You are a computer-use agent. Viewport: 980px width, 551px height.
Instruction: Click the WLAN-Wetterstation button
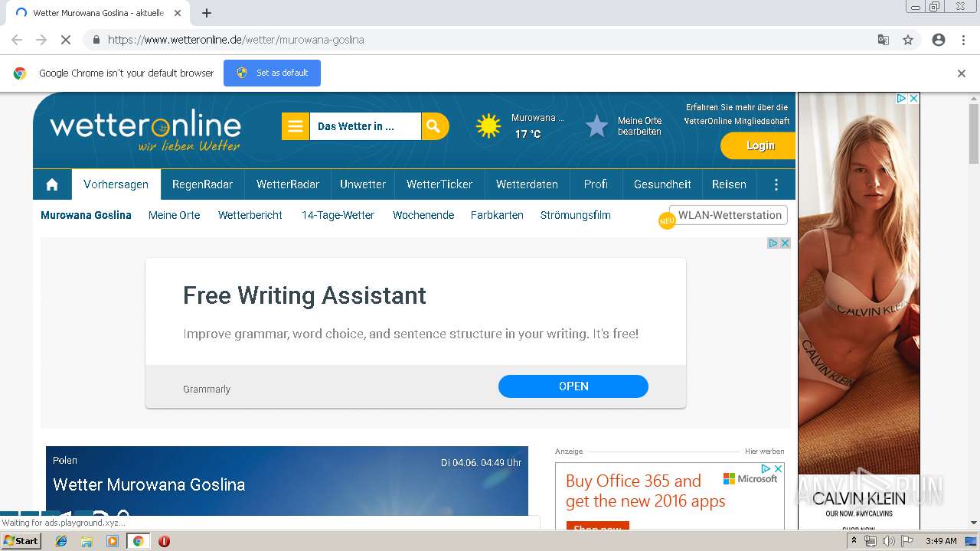728,215
